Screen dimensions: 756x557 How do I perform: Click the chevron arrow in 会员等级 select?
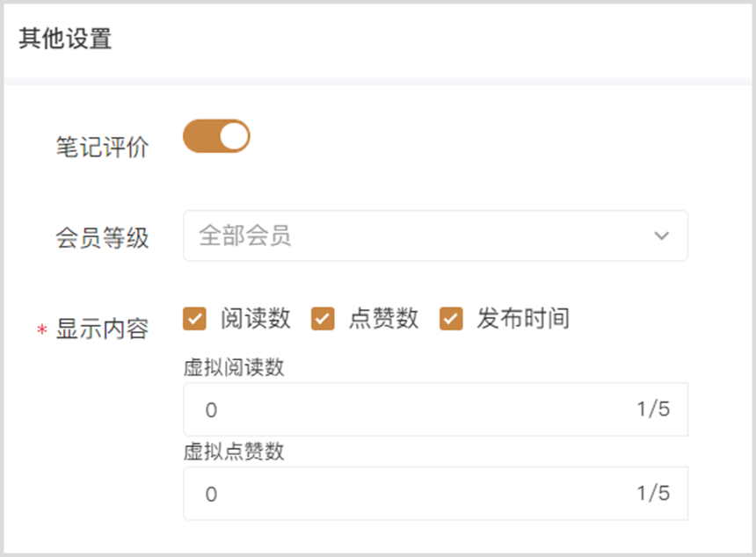661,235
